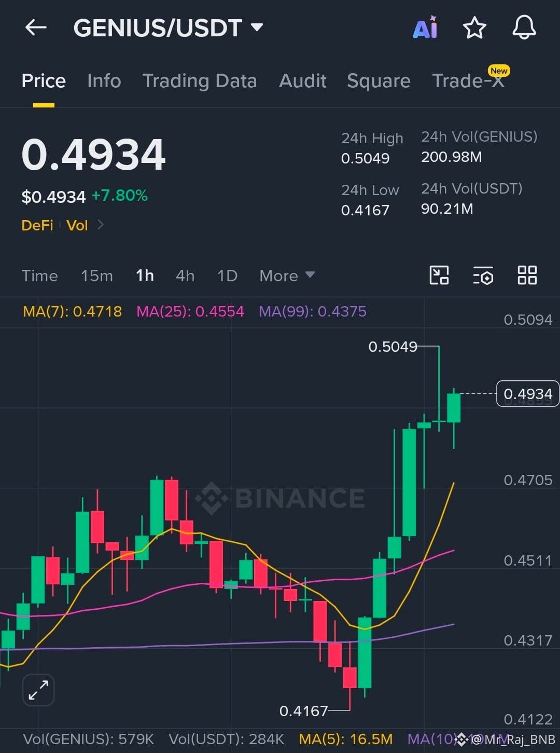
Task: Tap the Vol(GENIUS): 579K label
Action: (88, 739)
